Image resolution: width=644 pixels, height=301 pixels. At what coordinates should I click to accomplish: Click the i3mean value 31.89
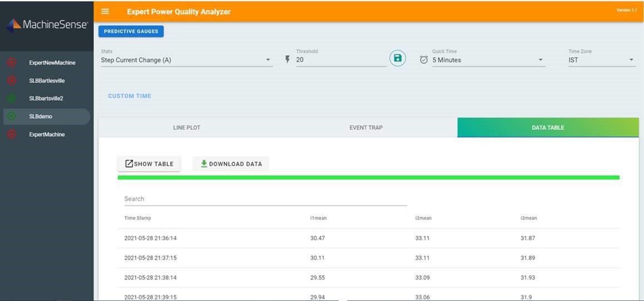pos(528,258)
